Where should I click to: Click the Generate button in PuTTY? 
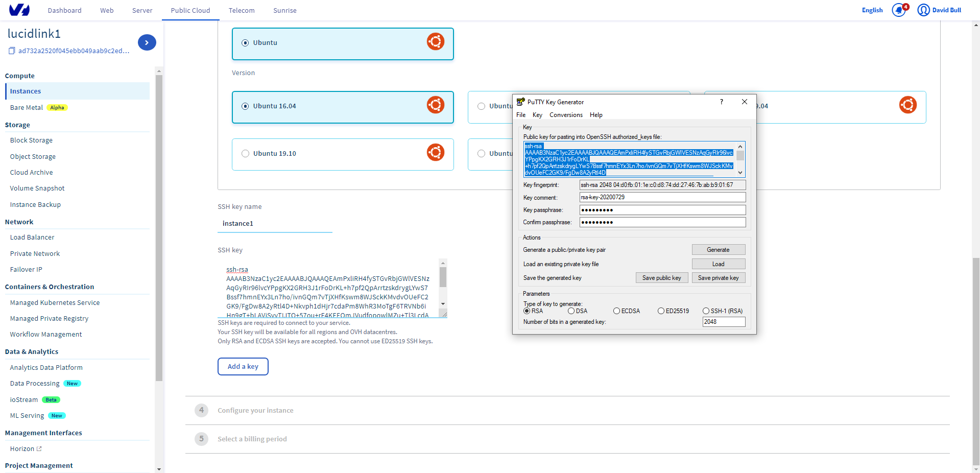(x=719, y=250)
